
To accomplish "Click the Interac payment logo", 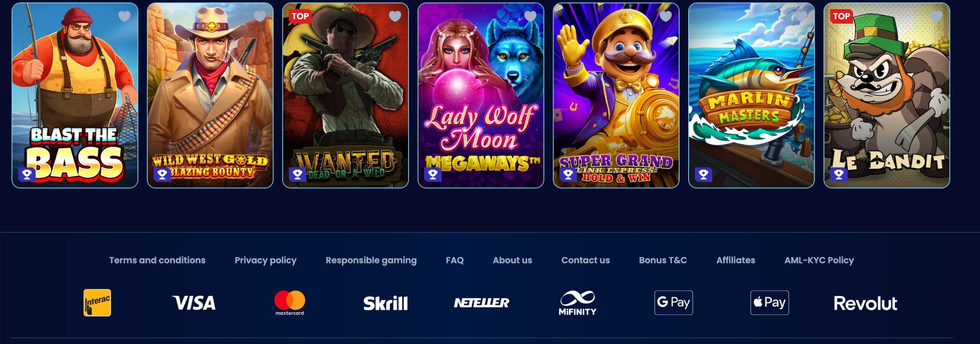I will click(x=97, y=303).
